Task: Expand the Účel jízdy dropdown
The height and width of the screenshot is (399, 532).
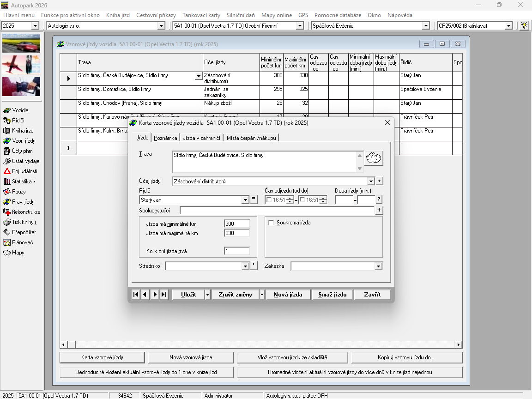Action: 370,181
